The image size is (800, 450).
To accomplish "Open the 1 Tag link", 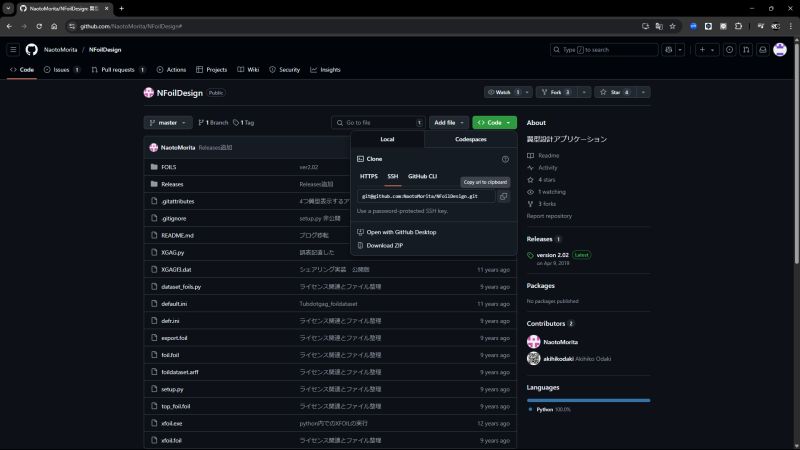I will 243,122.
